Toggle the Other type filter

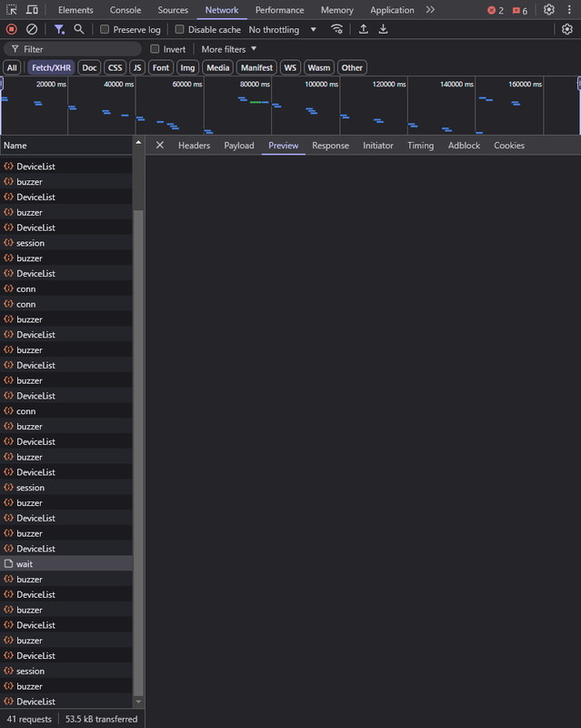point(352,67)
